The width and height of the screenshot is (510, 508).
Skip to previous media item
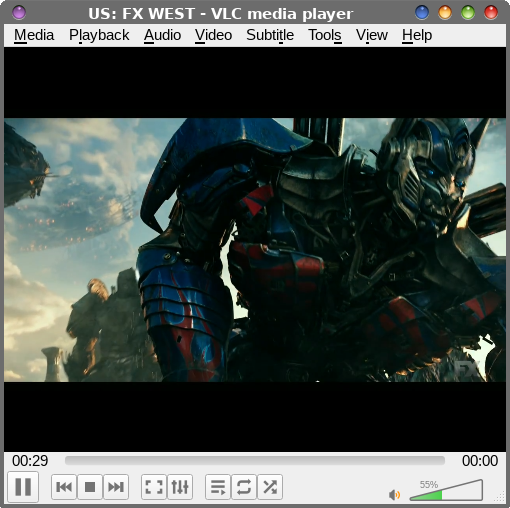pos(64,487)
